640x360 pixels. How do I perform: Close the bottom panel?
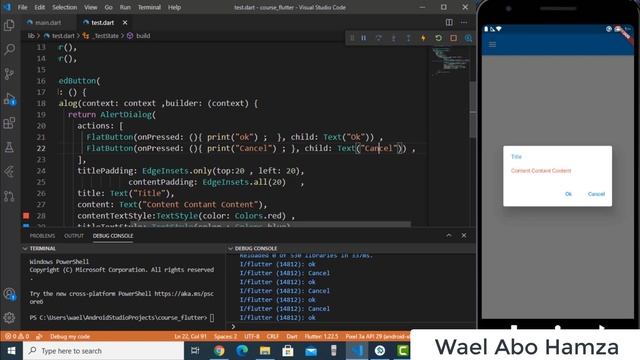point(464,236)
